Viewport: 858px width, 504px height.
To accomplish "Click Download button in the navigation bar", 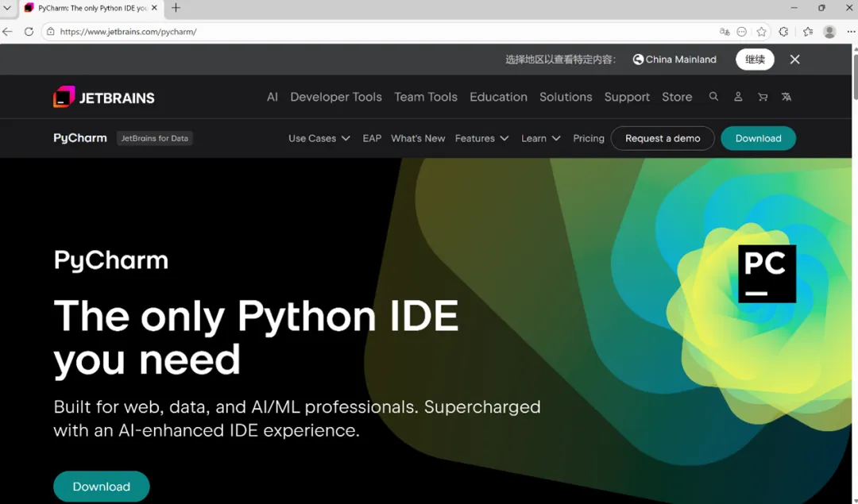I will click(759, 138).
